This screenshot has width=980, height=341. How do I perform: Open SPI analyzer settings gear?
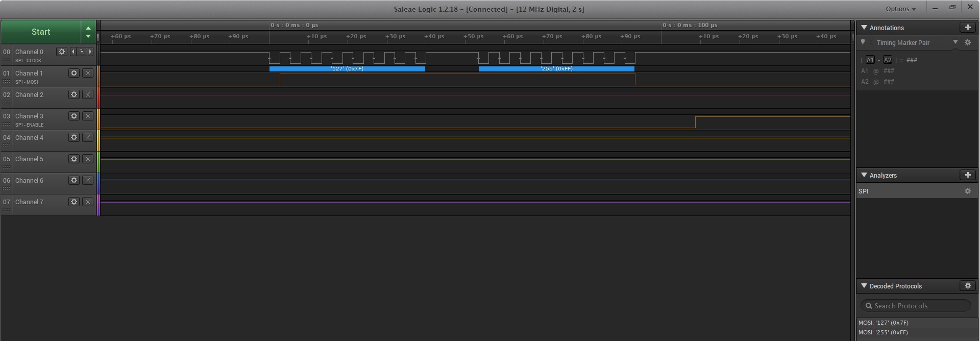967,191
